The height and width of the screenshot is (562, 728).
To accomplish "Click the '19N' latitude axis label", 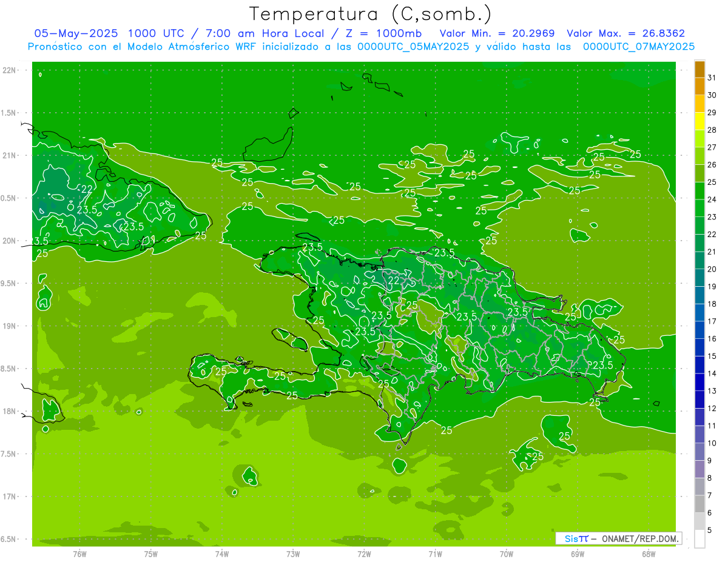I will (x=10, y=326).
